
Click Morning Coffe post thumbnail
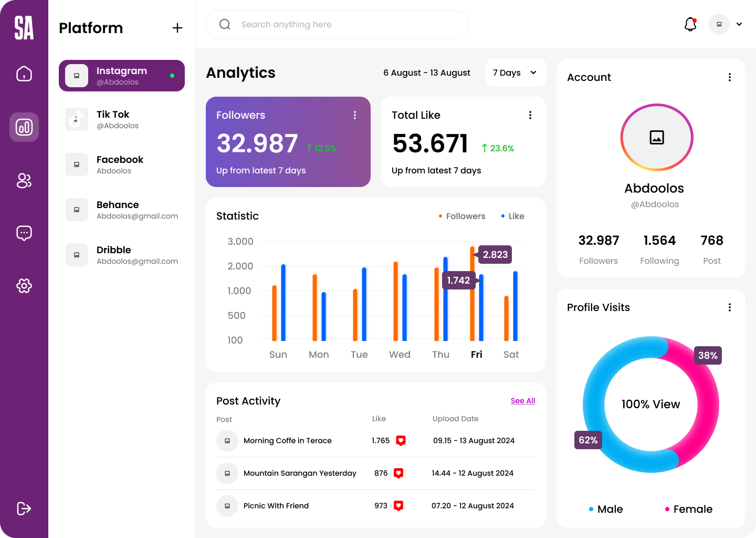[227, 441]
